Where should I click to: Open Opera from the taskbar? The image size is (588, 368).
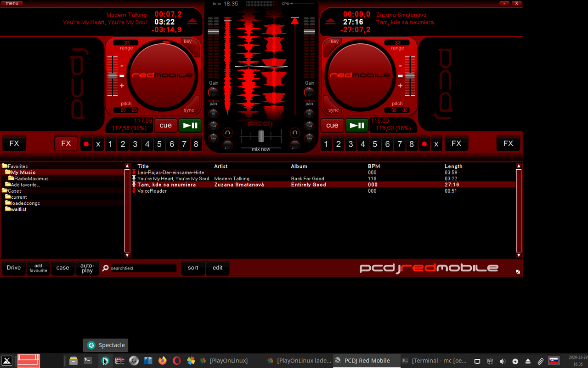[176, 361]
